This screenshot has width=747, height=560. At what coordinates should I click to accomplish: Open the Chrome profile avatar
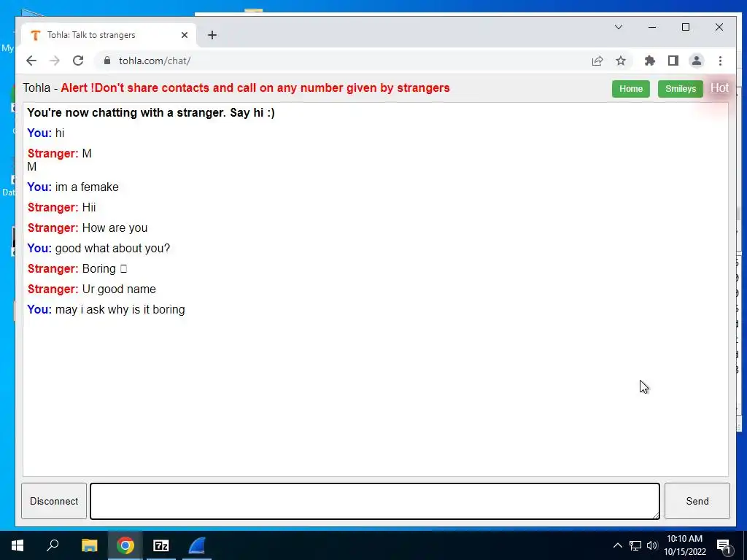click(x=697, y=61)
